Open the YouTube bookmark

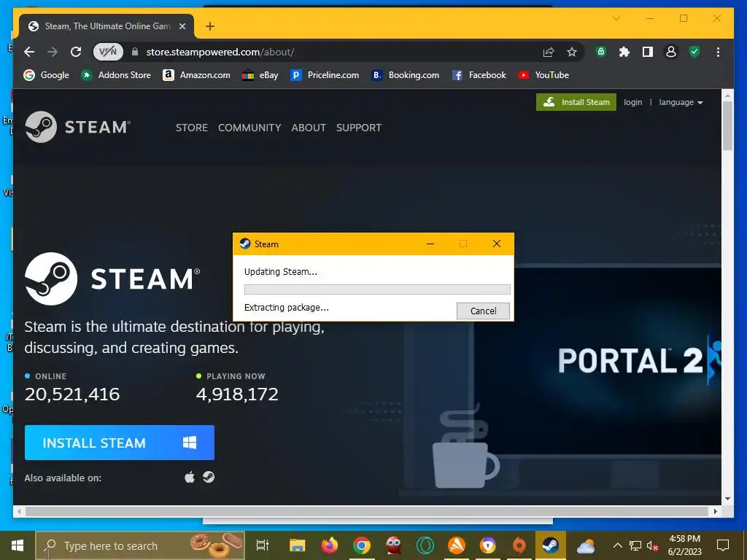tap(543, 75)
